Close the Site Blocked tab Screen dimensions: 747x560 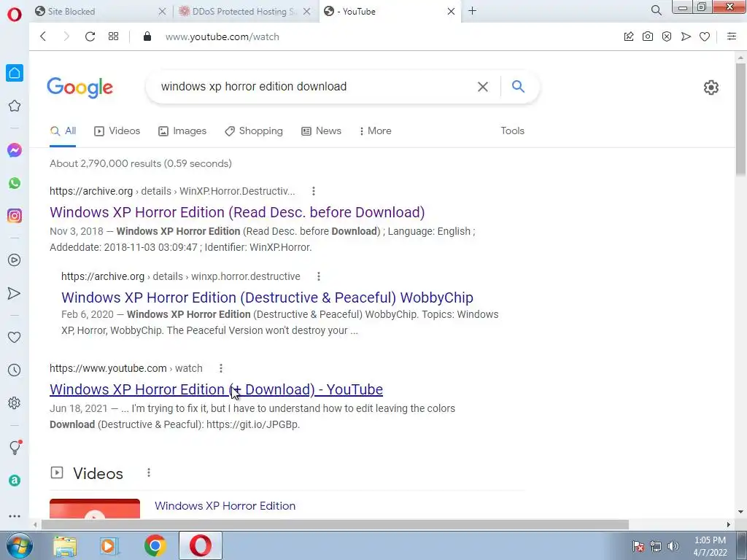pos(162,11)
